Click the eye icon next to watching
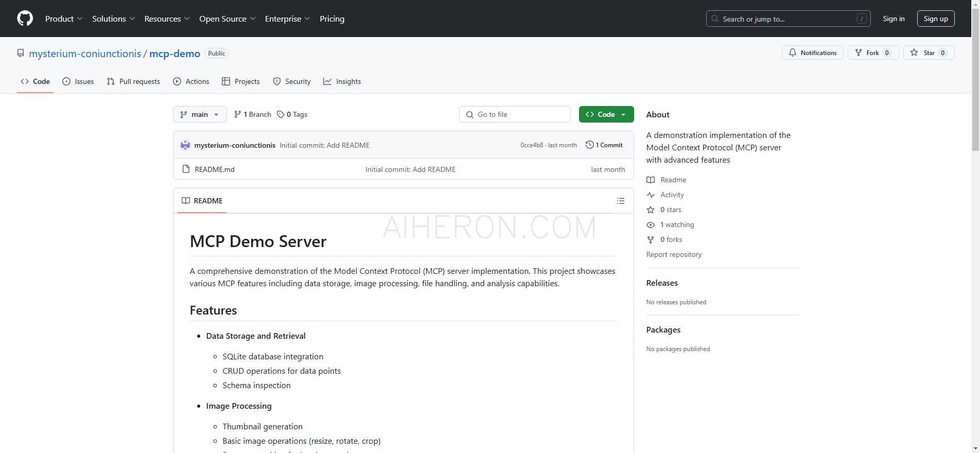980x453 pixels. [x=651, y=224]
